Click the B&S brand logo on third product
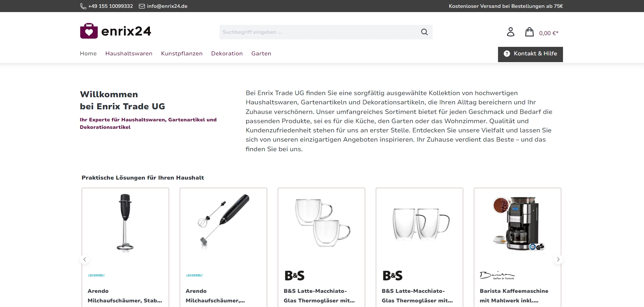Viewport: 644px width, 307px height. (294, 275)
